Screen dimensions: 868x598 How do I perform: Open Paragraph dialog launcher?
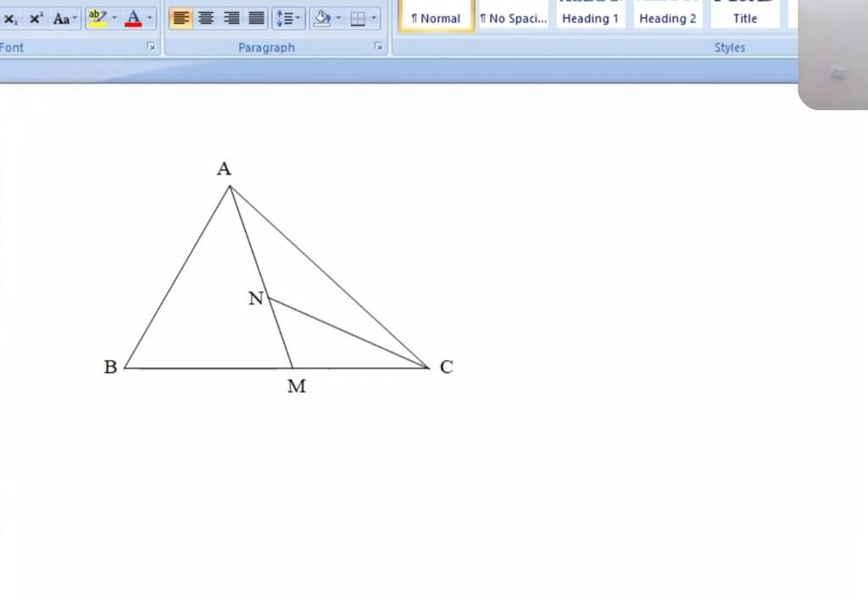[x=378, y=47]
